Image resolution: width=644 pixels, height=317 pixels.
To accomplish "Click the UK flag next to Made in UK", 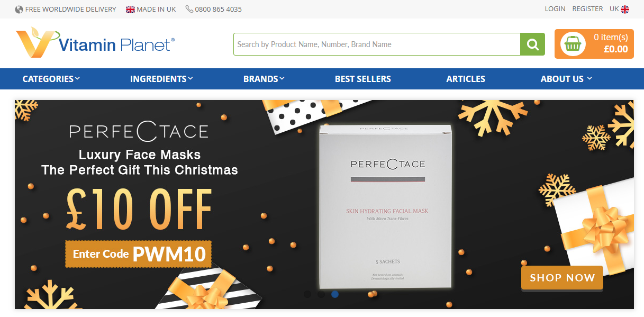I will 130,9.
